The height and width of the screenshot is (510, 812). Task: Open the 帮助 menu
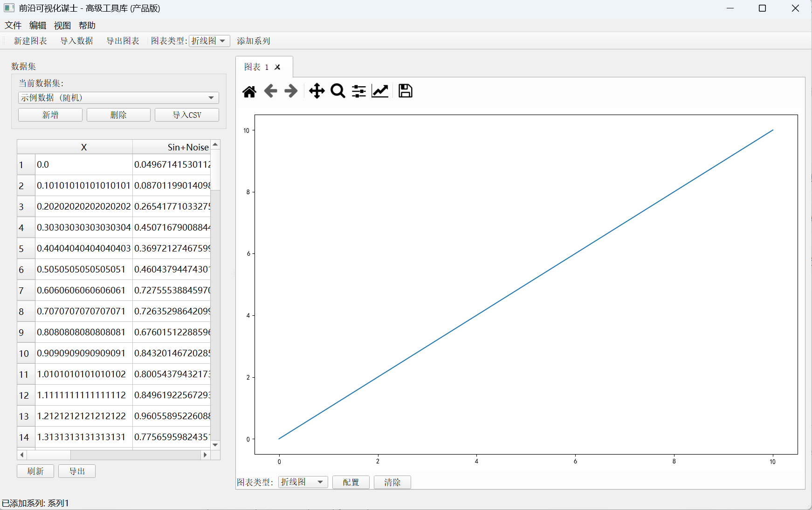coord(87,26)
